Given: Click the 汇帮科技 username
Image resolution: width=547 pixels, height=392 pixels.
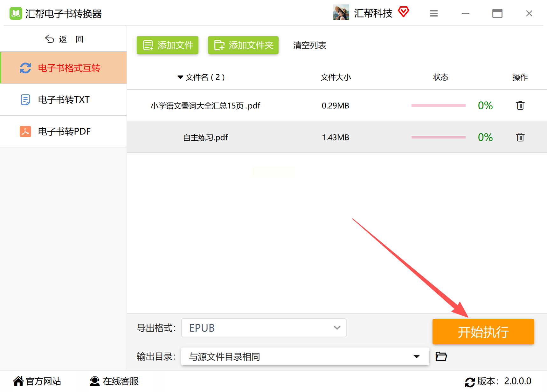Looking at the screenshot, I should [373, 13].
